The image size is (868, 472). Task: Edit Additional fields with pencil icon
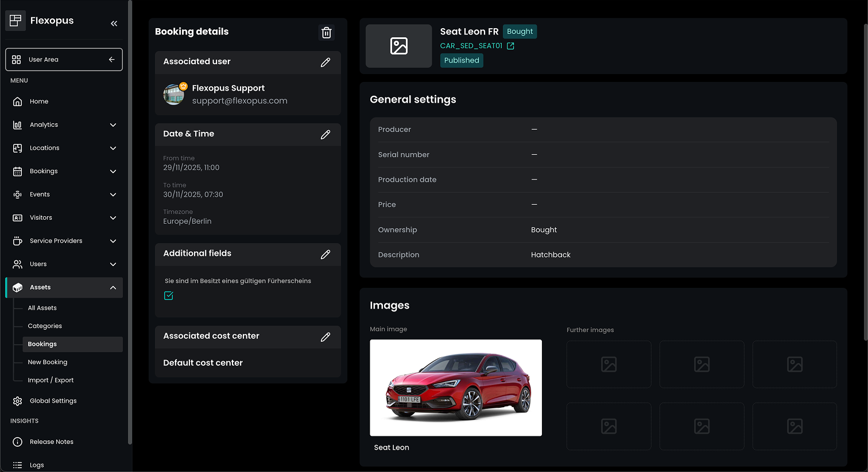[x=325, y=254]
